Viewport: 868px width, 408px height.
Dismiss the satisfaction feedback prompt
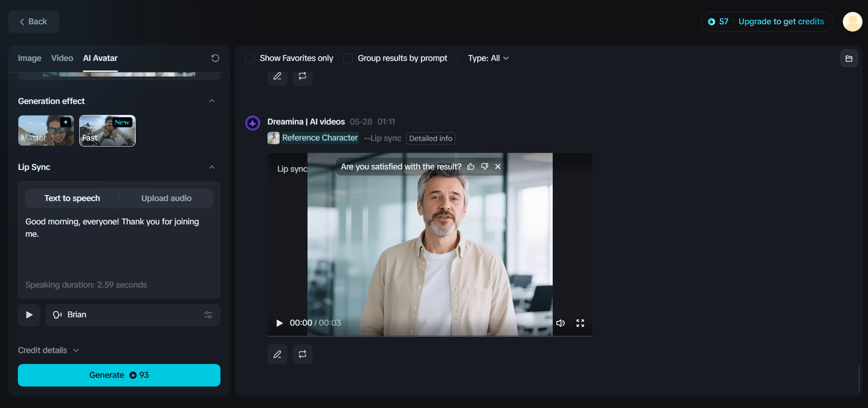tap(498, 167)
